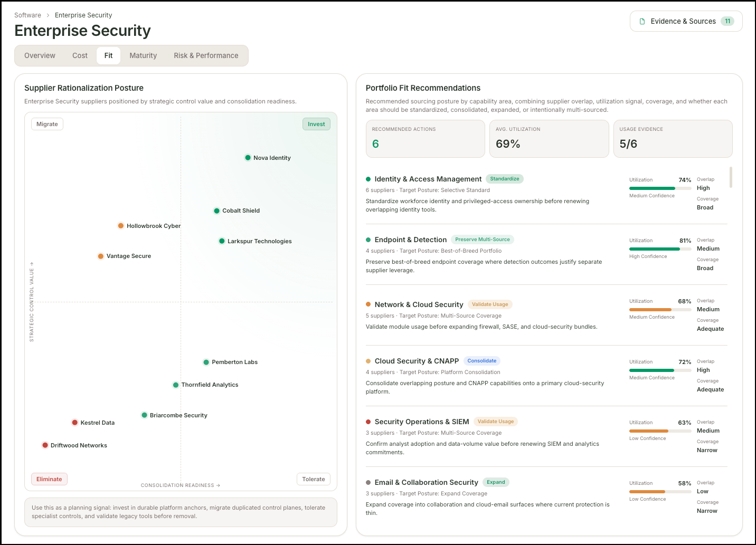Open the Risk & Performance tab

[x=206, y=55]
